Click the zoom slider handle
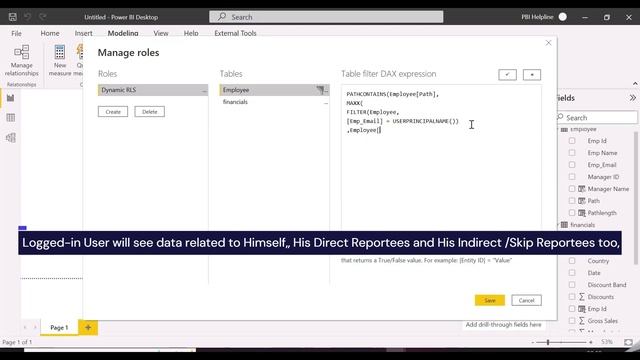640x360 pixels. [548, 342]
